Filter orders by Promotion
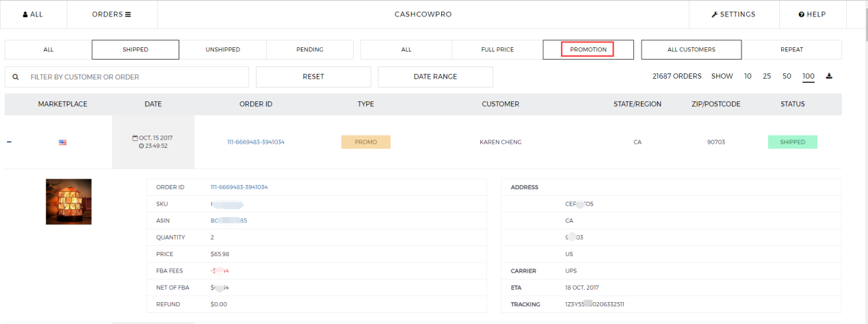 coord(588,50)
